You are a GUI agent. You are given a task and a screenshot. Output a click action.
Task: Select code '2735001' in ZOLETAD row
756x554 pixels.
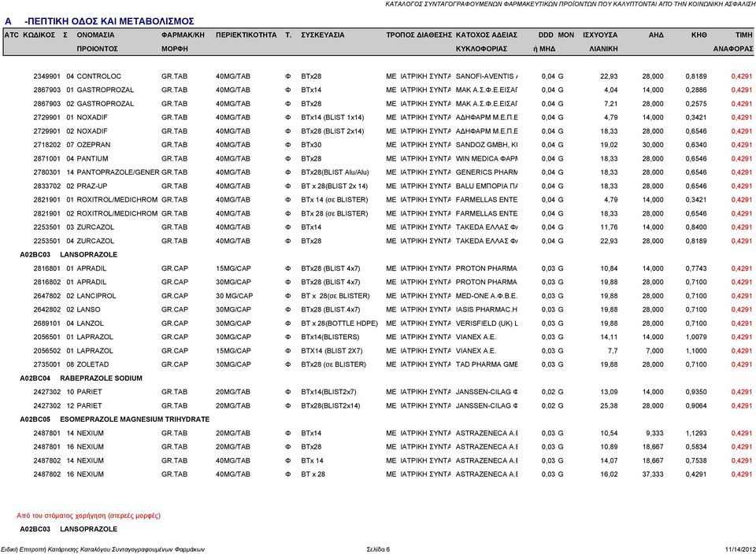point(46,364)
